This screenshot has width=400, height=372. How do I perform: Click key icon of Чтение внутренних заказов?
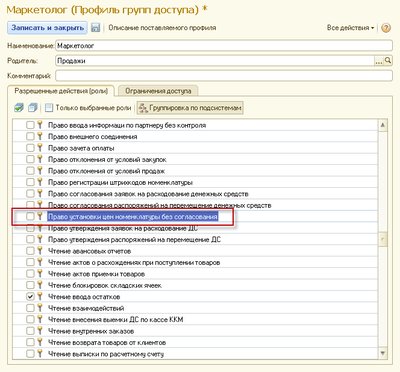[x=40, y=331]
